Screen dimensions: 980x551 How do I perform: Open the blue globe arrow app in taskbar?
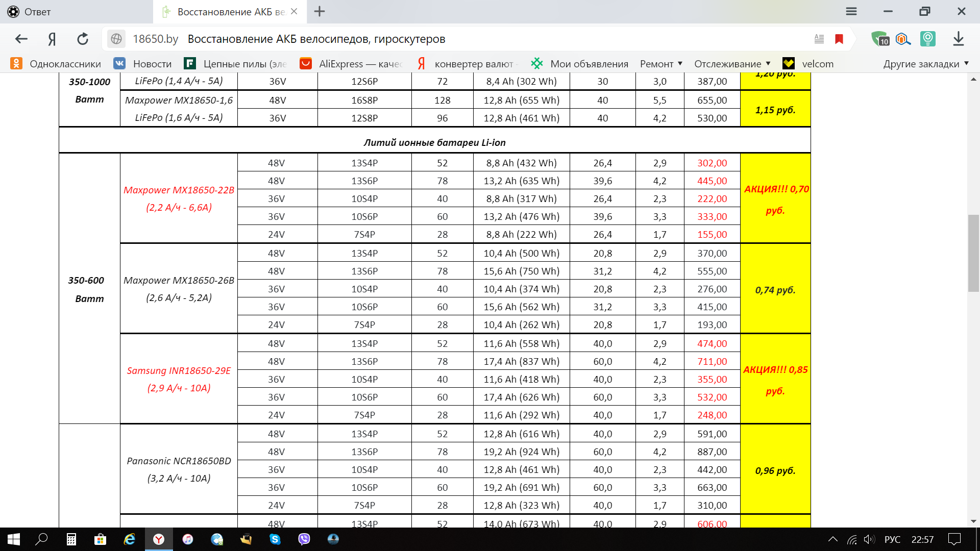click(x=217, y=539)
